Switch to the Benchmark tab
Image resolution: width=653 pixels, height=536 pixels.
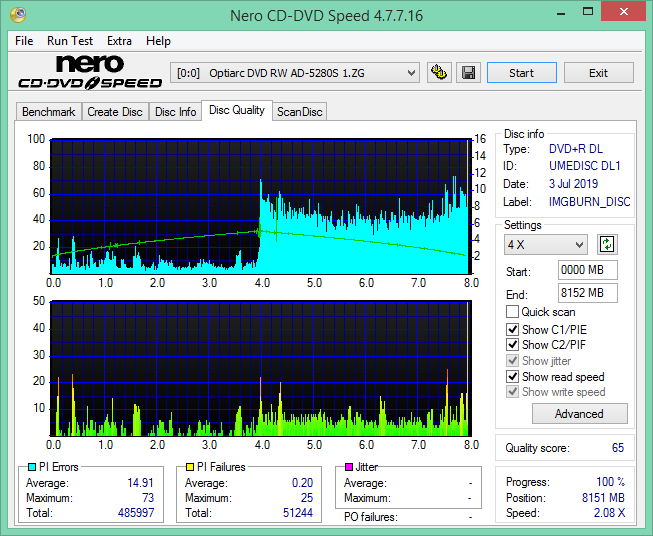coord(49,112)
